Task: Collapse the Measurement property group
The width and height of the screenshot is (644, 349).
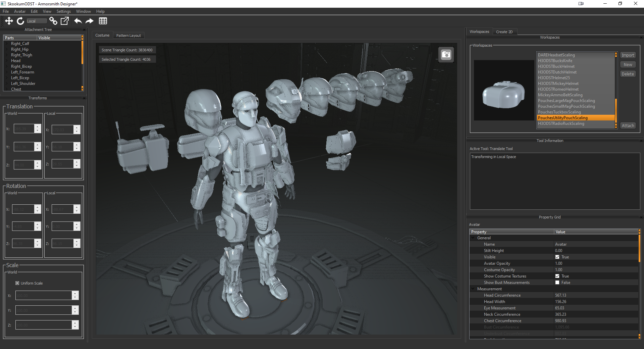Action: 473,289
